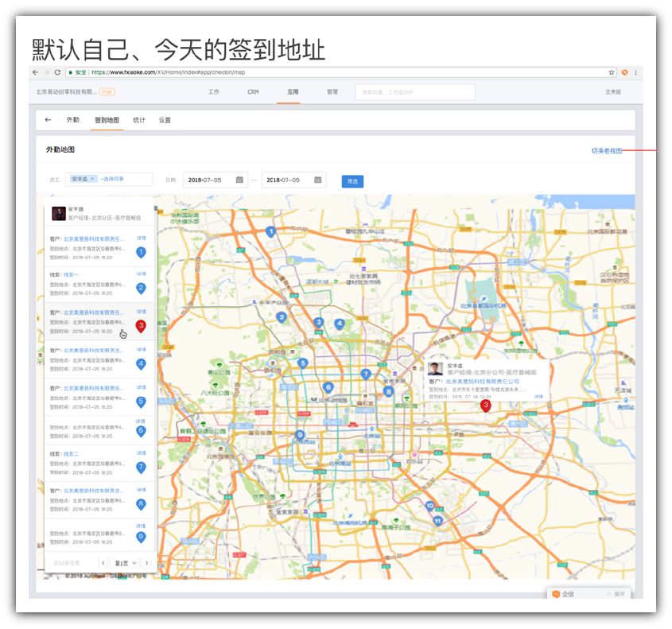Click the 切换老视图 link
This screenshot has width=672, height=629.
[x=606, y=150]
